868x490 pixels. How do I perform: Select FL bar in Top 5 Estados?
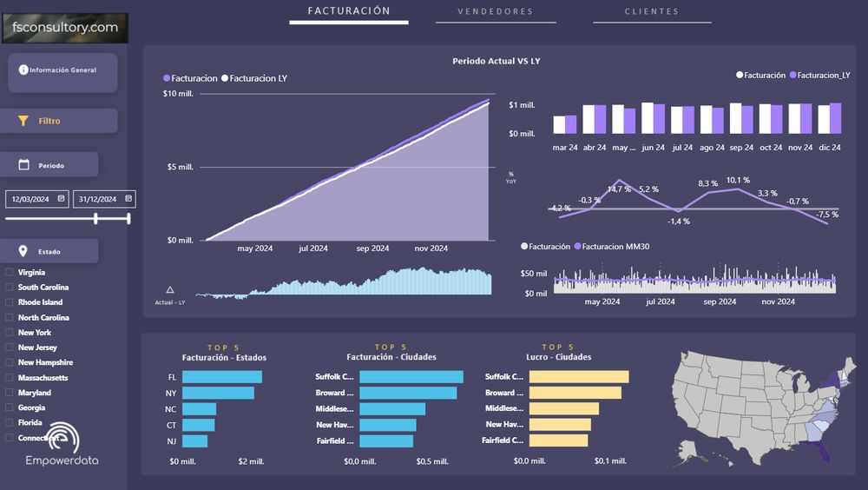tap(222, 377)
